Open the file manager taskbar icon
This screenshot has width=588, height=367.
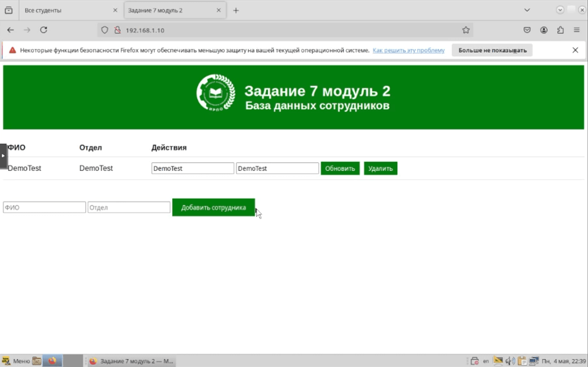36,361
